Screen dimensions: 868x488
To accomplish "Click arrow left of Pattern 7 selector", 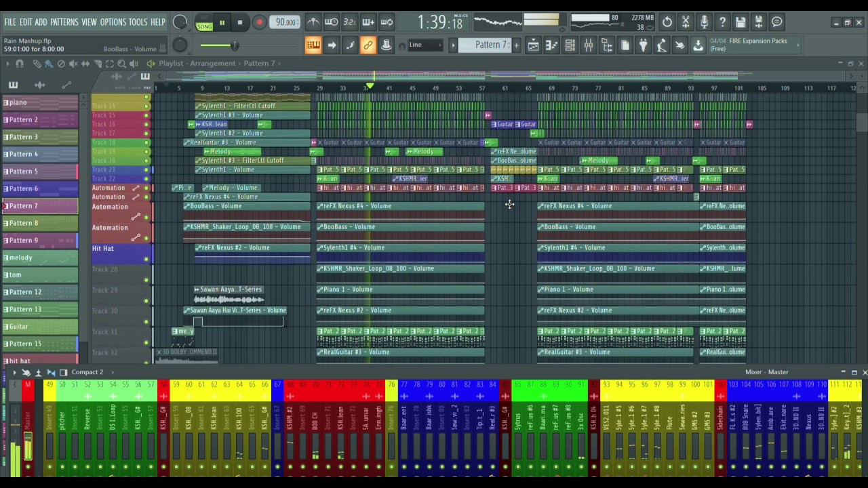I will (x=453, y=45).
